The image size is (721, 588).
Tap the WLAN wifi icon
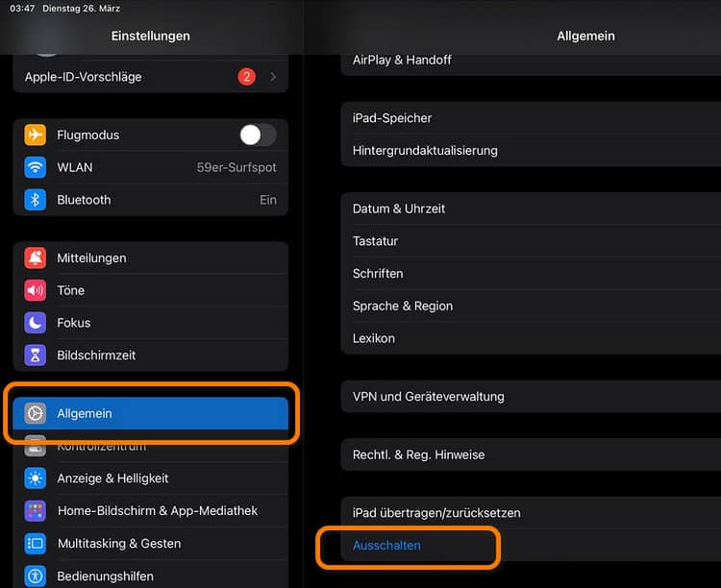pyautogui.click(x=35, y=167)
